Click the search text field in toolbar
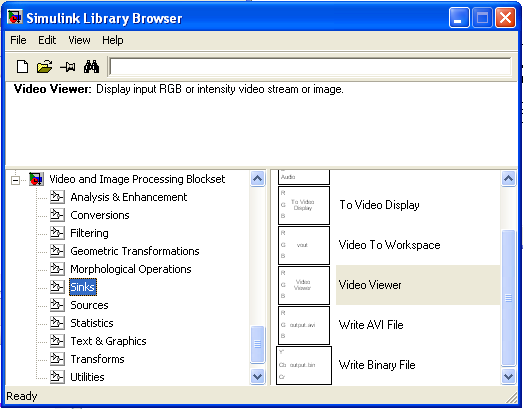Image resolution: width=523 pixels, height=409 pixels. tap(310, 66)
